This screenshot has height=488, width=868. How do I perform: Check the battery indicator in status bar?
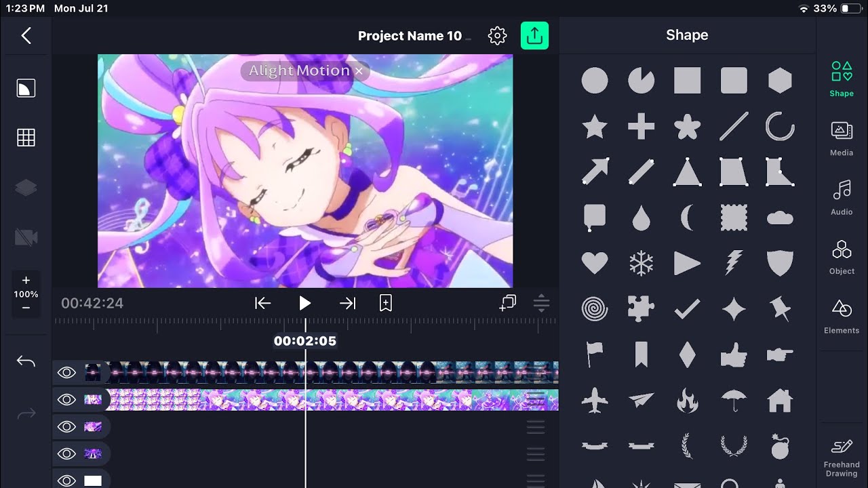pos(850,9)
